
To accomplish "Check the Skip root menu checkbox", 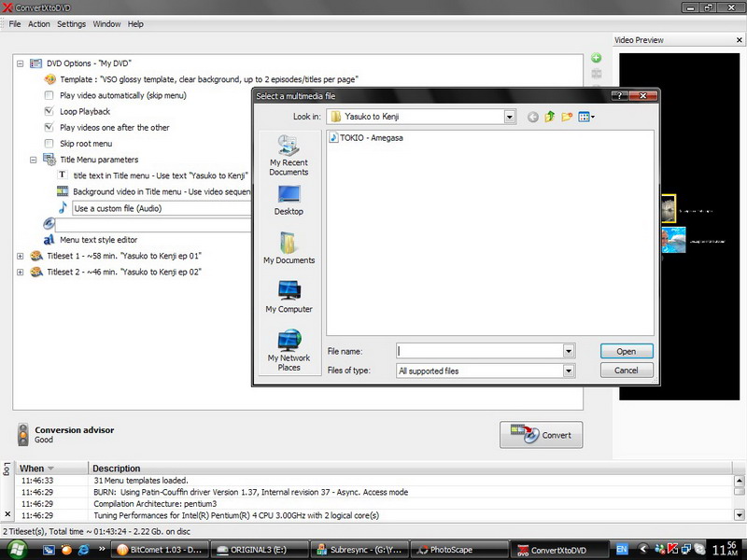I will [x=49, y=144].
